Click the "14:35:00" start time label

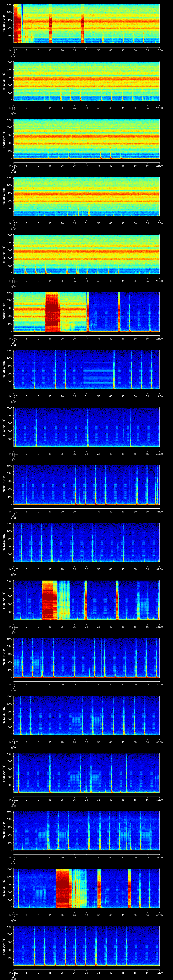(13, 800)
